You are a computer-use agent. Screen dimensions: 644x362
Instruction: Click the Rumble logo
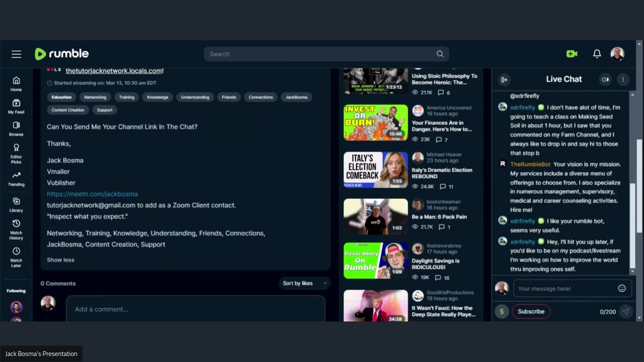coord(61,54)
